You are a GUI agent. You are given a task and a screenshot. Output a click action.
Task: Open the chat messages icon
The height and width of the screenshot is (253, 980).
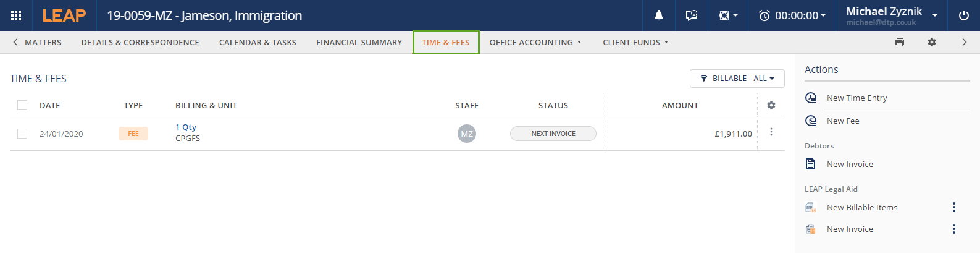(692, 15)
